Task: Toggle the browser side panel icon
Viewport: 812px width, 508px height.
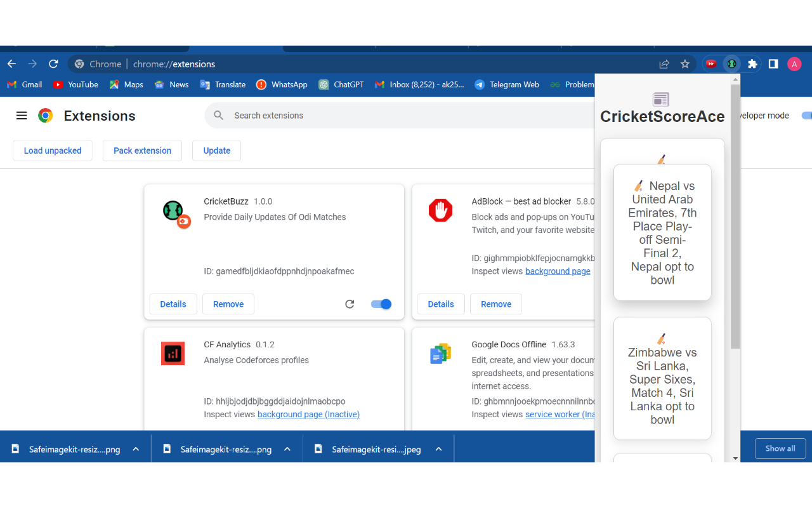Action: 773,64
